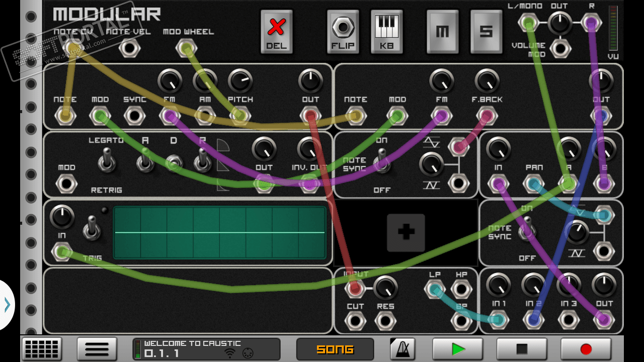The image size is (644, 362).
Task: Click the VU level meter
Action: click(613, 28)
